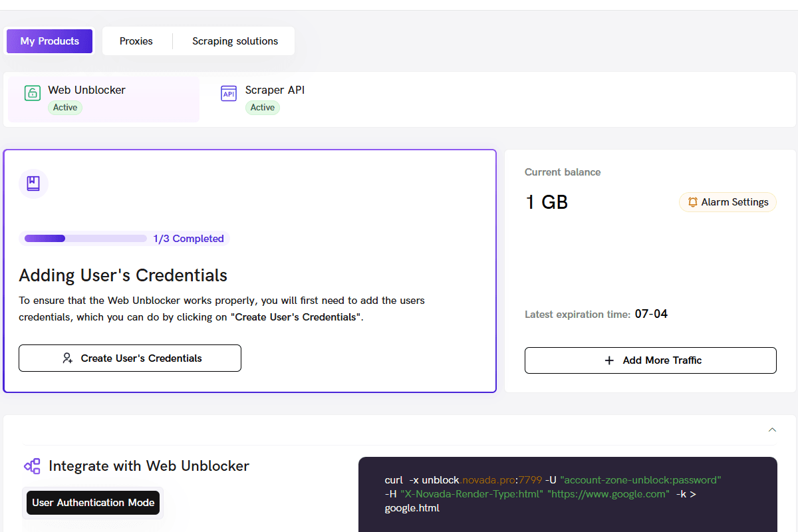Click the Active badge under Scraper API
798x532 pixels.
[263, 108]
